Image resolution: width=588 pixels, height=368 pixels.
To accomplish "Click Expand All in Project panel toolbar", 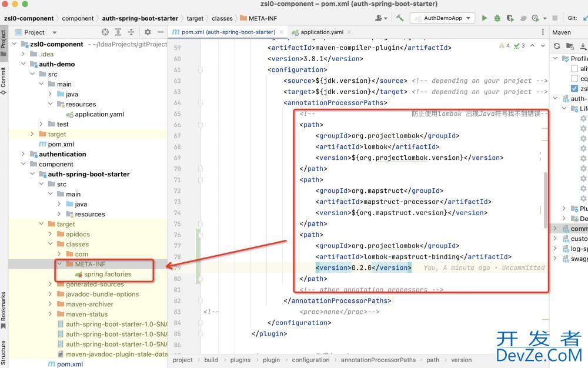I will click(118, 32).
